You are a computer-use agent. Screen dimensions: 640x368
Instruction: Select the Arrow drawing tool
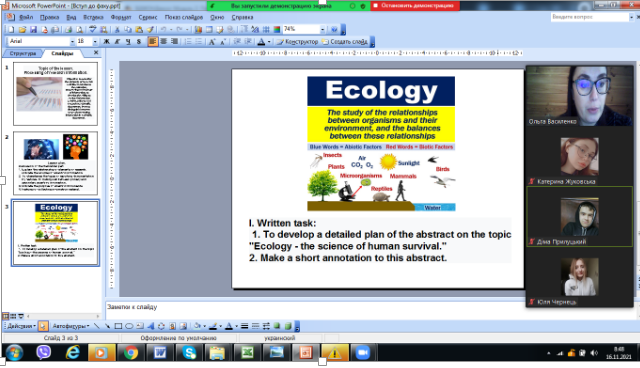click(x=107, y=326)
